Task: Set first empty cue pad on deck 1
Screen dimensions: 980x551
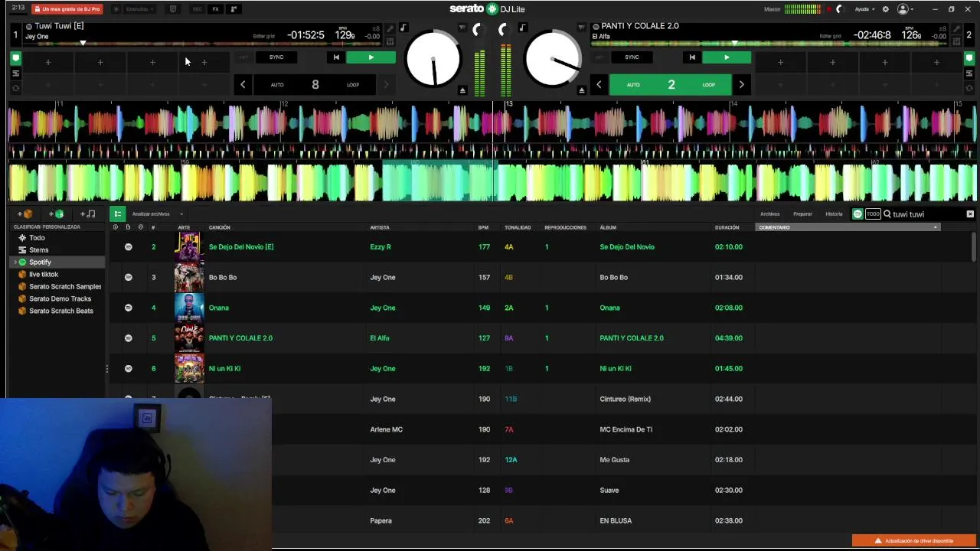Action: click(47, 62)
